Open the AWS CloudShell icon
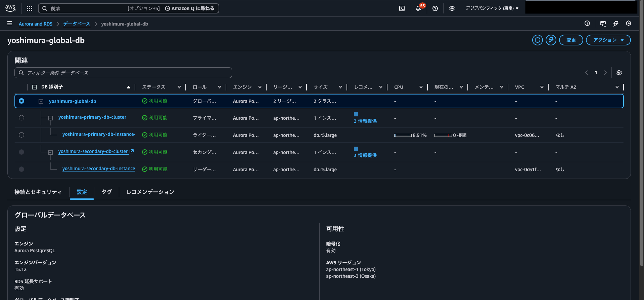644x300 pixels. pos(402,8)
